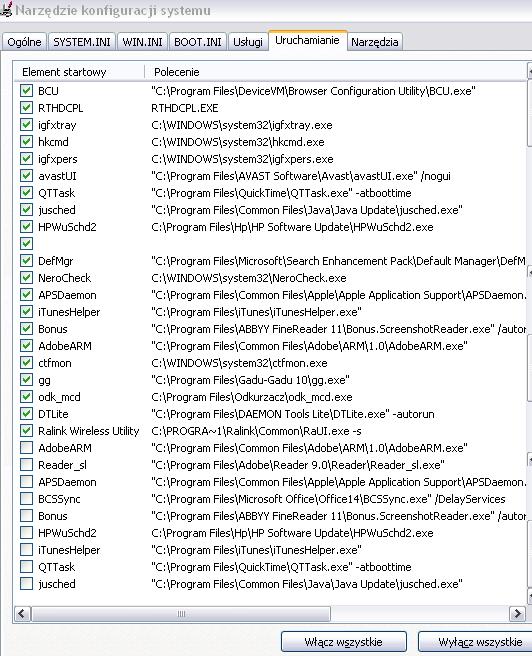This screenshot has width=532, height=656.
Task: Open the BOOT.INI tab
Action: 198,42
